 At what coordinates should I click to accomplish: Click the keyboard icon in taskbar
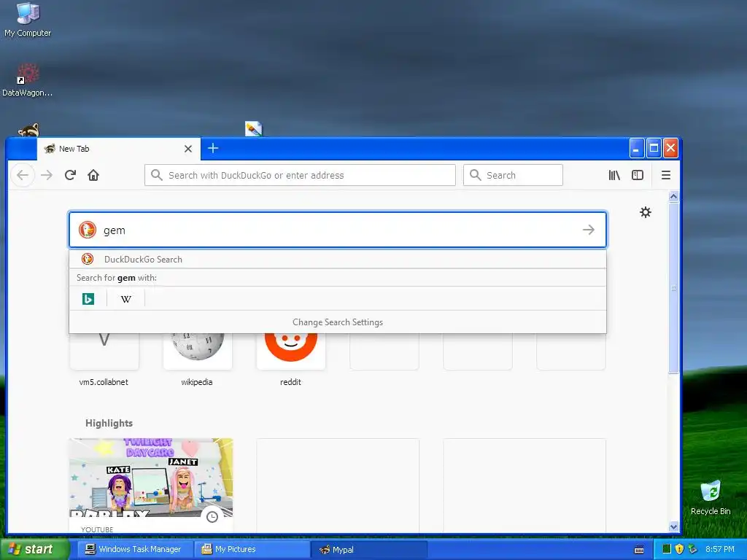point(639,550)
